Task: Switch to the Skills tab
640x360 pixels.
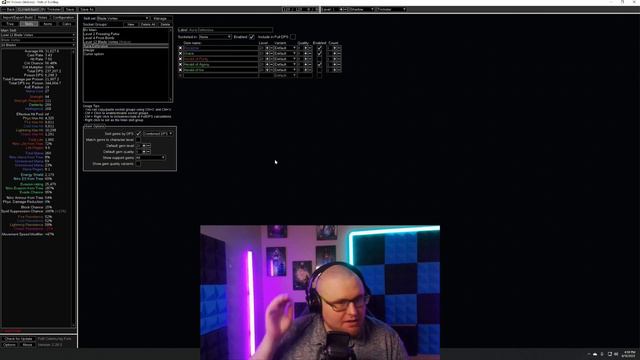Action: tap(29, 24)
